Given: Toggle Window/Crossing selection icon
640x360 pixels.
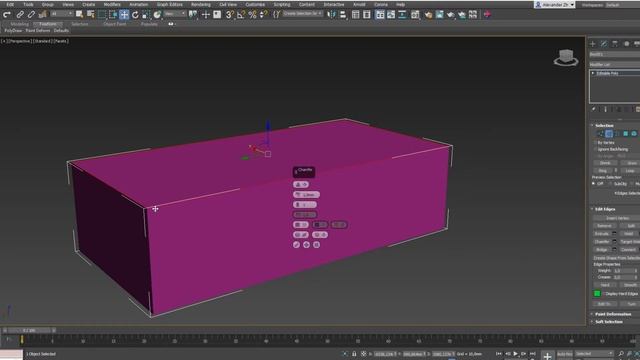Looking at the screenshot, I should point(113,15).
